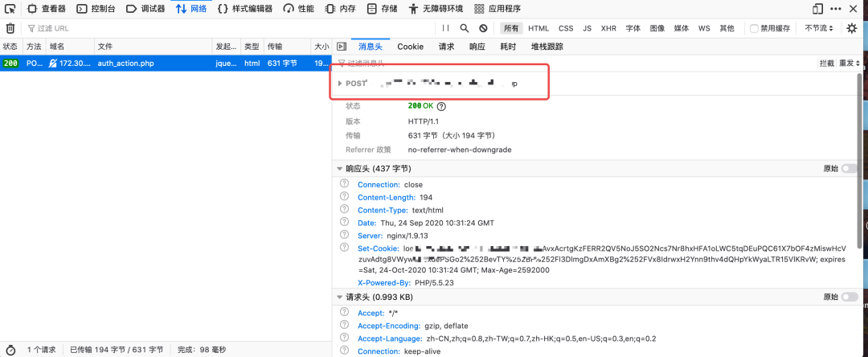Click help icon beside Accept header
The width and height of the screenshot is (868, 357).
coord(344,312)
